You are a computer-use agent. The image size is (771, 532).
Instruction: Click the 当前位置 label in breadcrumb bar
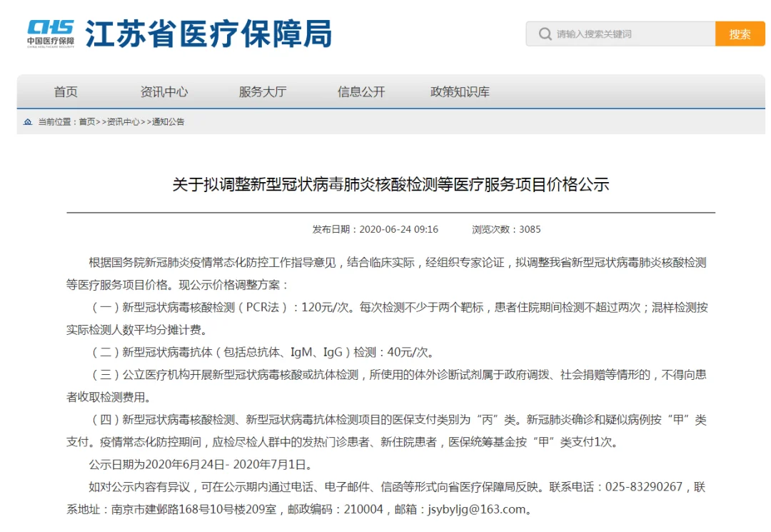[x=54, y=122]
